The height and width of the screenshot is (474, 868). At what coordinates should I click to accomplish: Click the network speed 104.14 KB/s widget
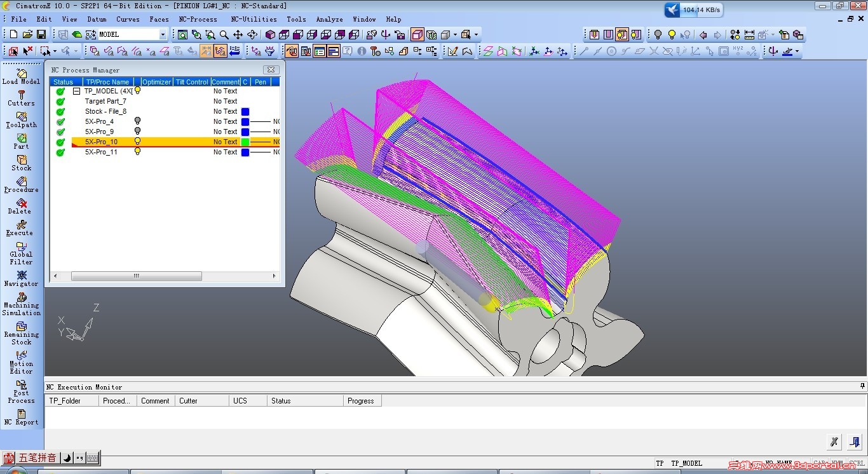point(693,10)
